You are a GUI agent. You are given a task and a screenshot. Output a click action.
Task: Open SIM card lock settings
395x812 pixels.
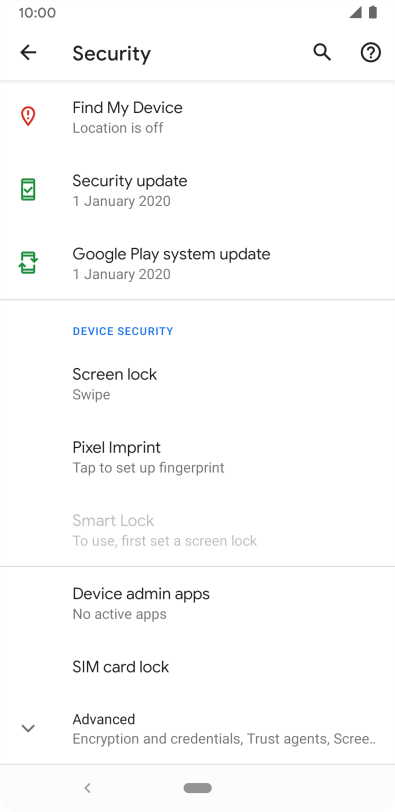pyautogui.click(x=197, y=666)
